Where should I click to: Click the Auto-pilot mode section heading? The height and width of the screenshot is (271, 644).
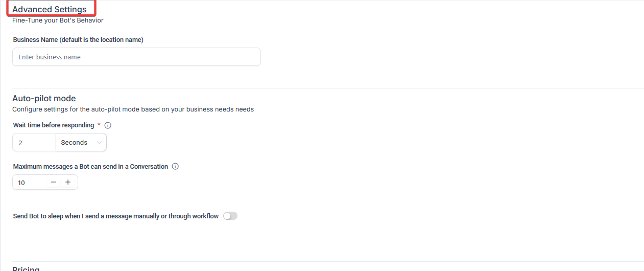click(x=44, y=98)
